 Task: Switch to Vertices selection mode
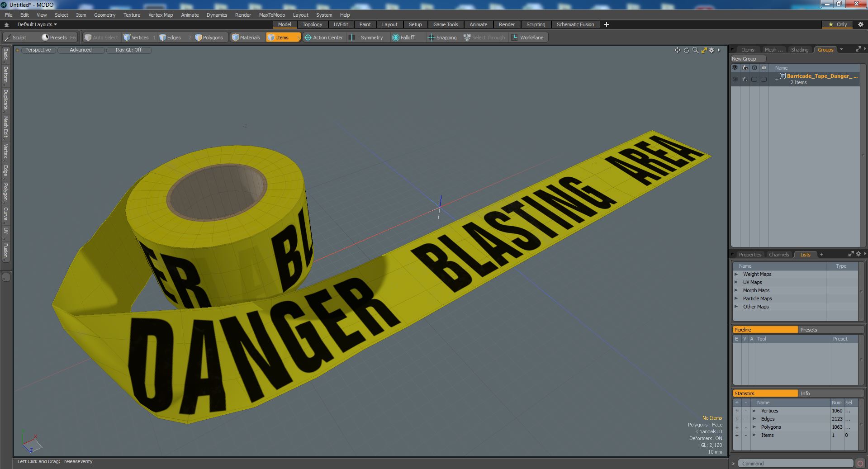pos(139,38)
